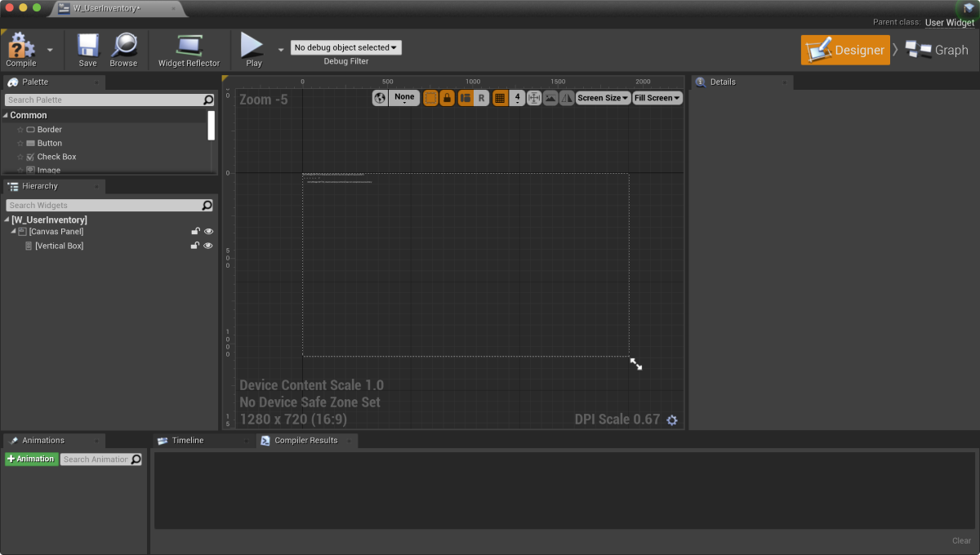Viewport: 980px width, 555px height.
Task: Open the User Widget parent class link
Action: pyautogui.click(x=949, y=23)
